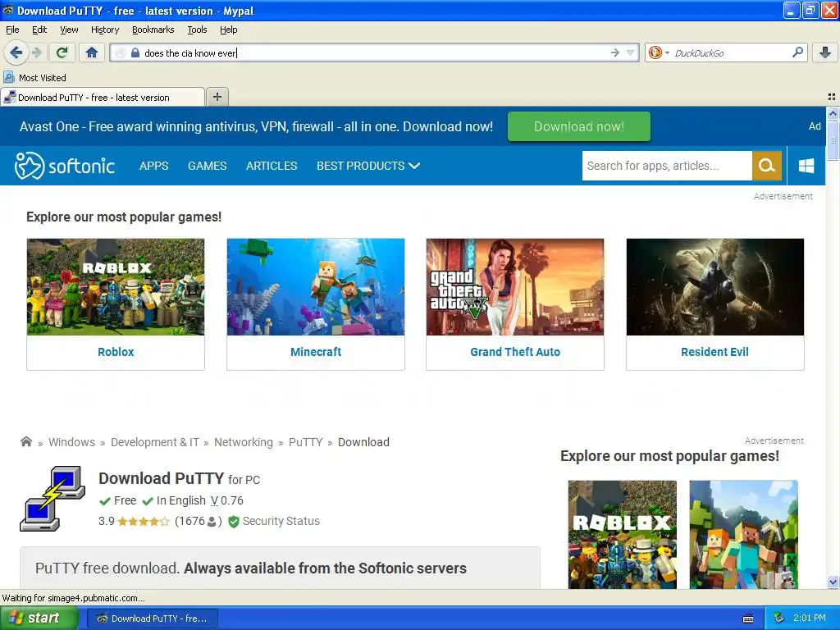
Task: Go back with the browser Back arrow
Action: pos(16,52)
